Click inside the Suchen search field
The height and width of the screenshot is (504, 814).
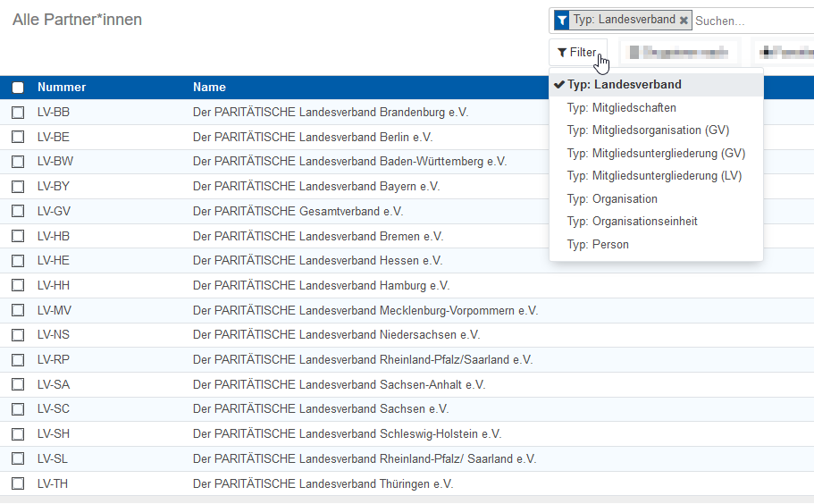[x=751, y=21]
